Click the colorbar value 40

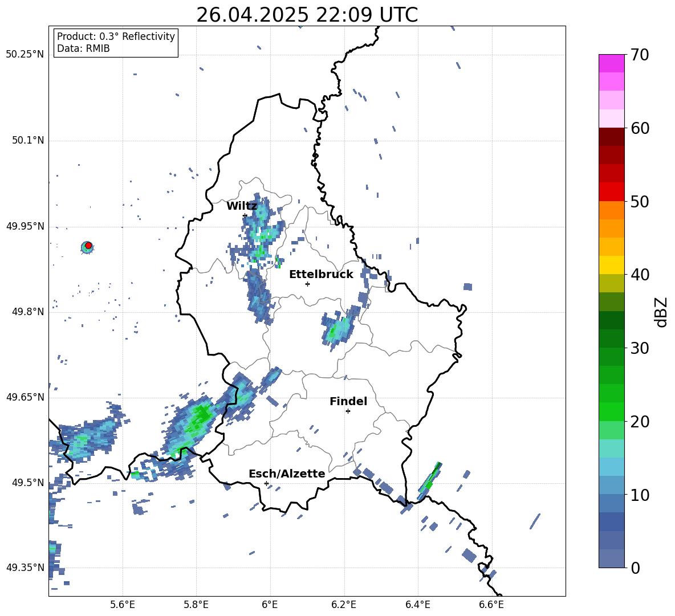point(640,275)
